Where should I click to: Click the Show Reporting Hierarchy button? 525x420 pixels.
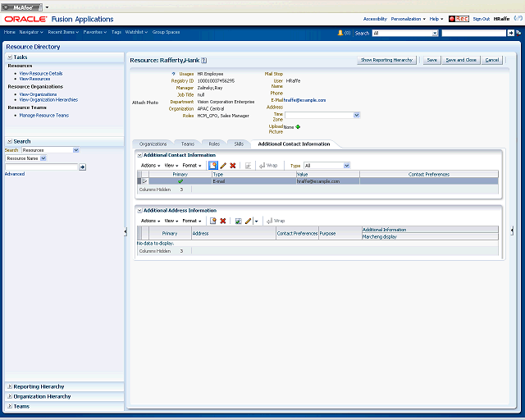[x=386, y=60]
